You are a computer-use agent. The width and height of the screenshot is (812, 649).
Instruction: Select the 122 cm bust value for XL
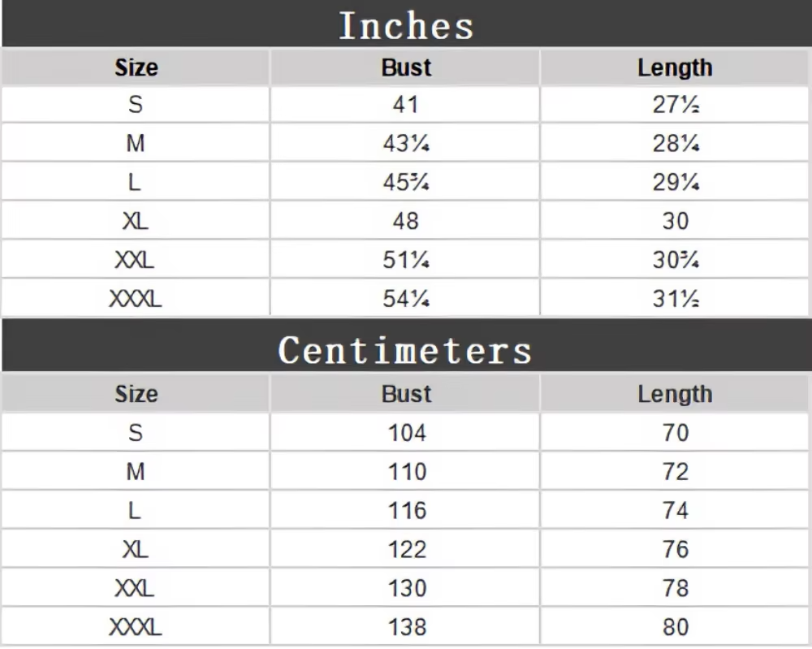point(405,549)
